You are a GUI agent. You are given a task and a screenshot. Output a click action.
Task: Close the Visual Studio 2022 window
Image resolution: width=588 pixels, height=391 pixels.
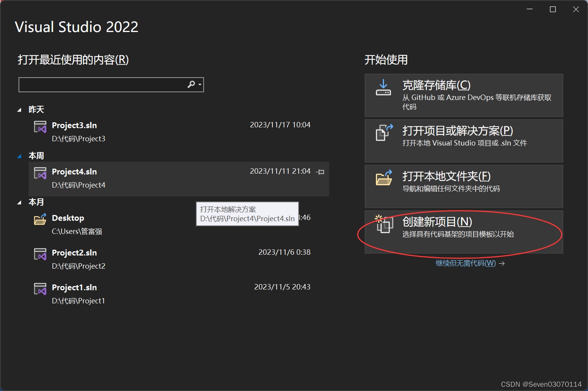[x=576, y=9]
